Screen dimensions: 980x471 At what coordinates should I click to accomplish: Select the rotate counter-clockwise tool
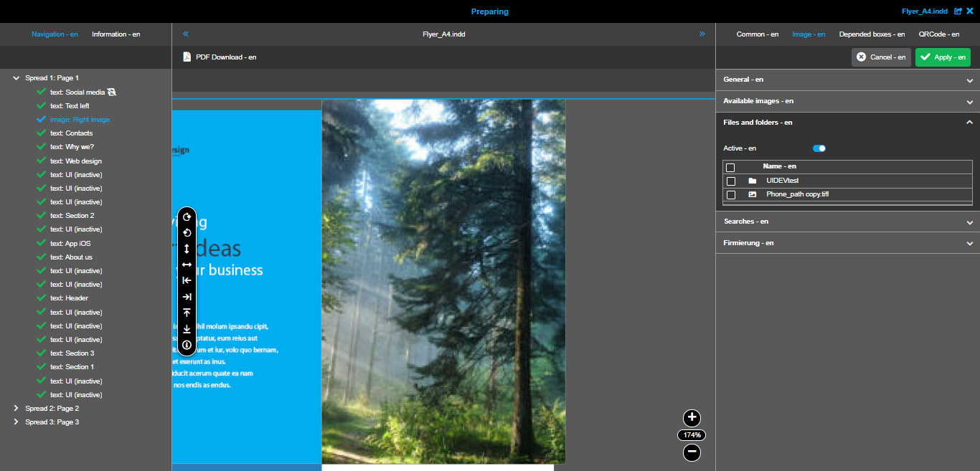(x=187, y=232)
